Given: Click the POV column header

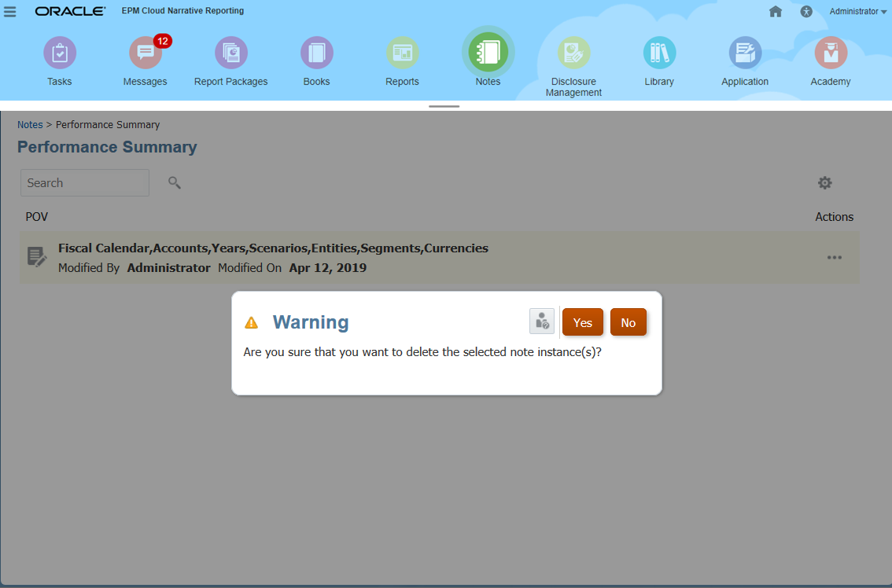Looking at the screenshot, I should (x=36, y=217).
